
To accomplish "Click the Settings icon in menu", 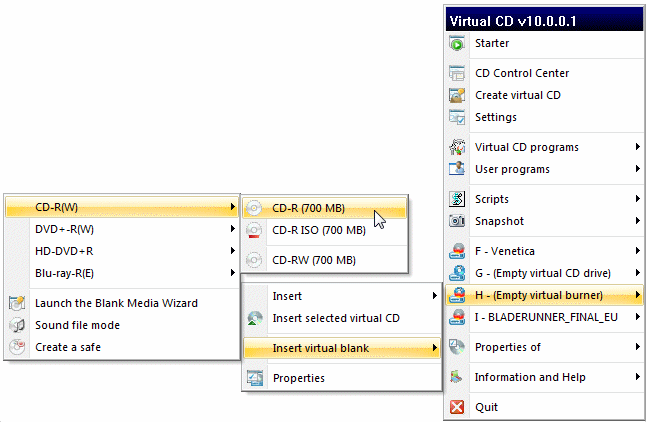I will click(457, 117).
